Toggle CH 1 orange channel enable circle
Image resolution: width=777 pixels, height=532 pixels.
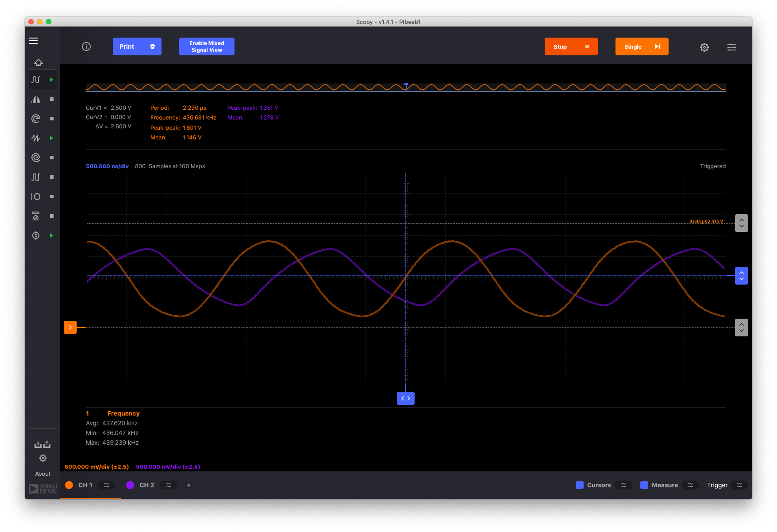tap(69, 485)
